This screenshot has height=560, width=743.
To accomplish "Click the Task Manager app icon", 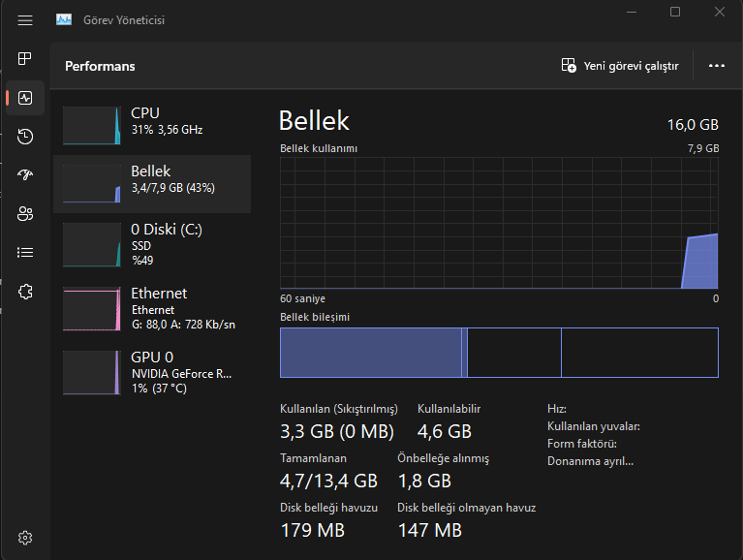I will point(64,19).
